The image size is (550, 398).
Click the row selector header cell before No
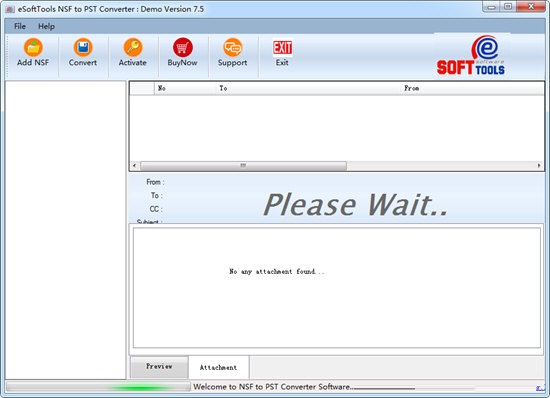(142, 88)
